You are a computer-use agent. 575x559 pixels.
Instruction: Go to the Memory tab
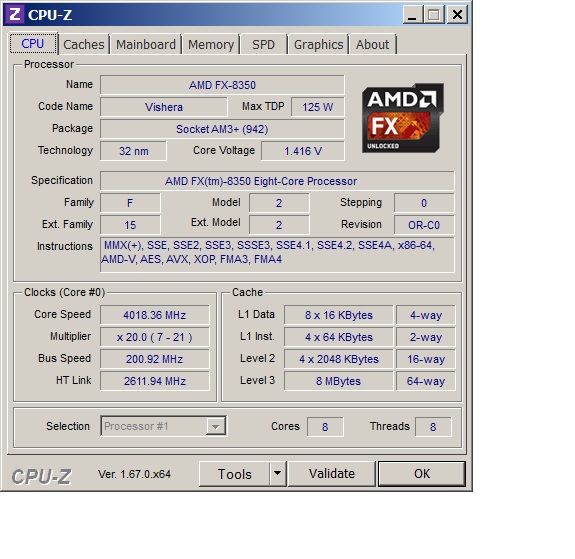tap(211, 45)
